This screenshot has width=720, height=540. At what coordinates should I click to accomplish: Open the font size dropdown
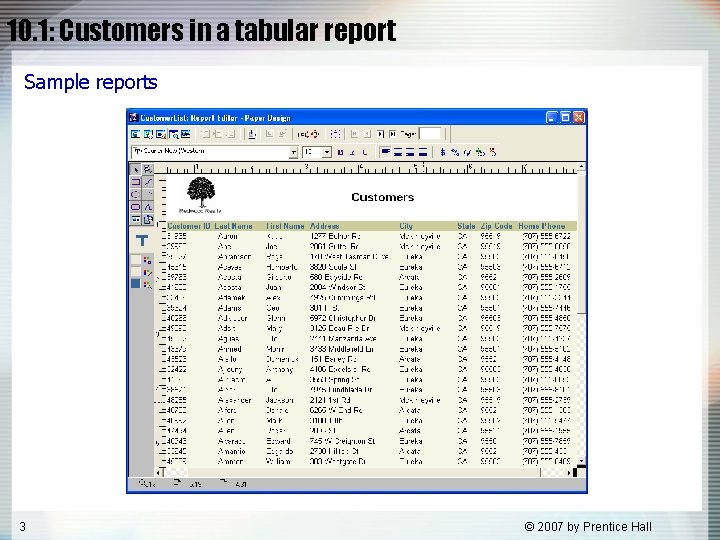tap(326, 152)
